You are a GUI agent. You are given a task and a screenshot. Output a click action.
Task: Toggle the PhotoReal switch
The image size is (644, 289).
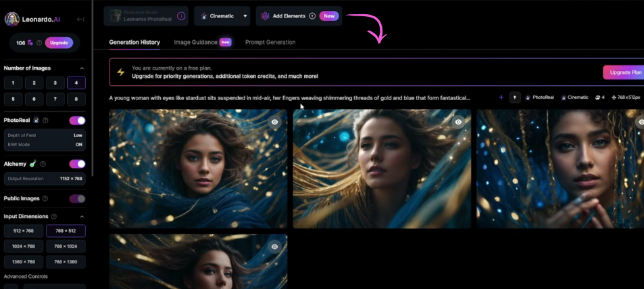coord(77,120)
